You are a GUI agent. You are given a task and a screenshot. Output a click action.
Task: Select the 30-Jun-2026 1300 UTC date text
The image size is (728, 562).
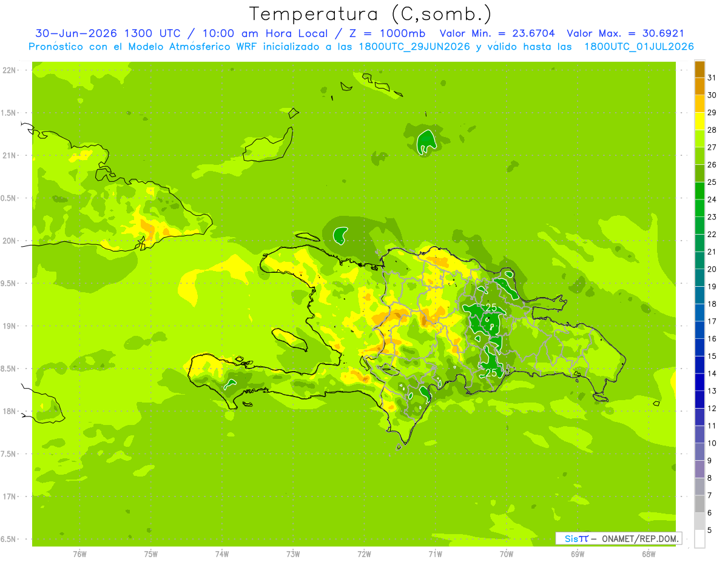(x=109, y=33)
